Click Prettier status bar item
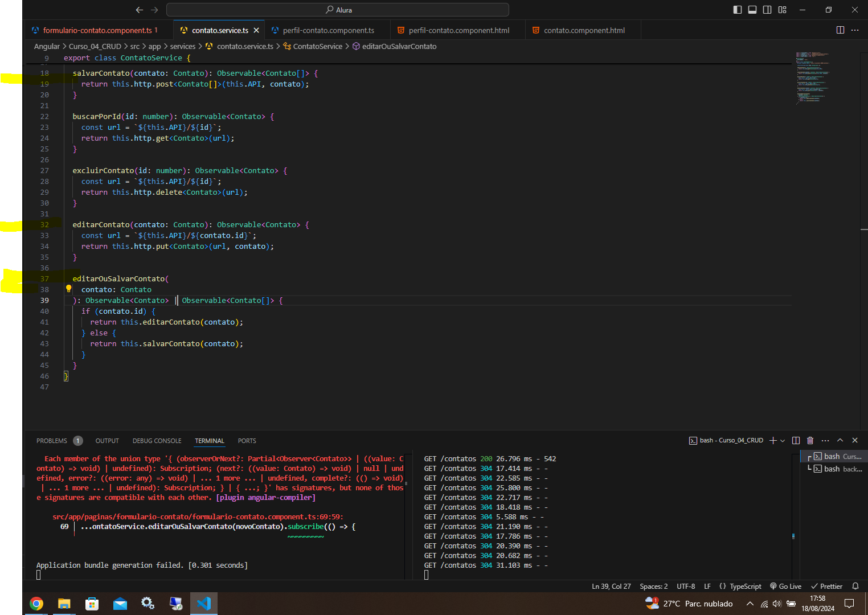 click(826, 587)
